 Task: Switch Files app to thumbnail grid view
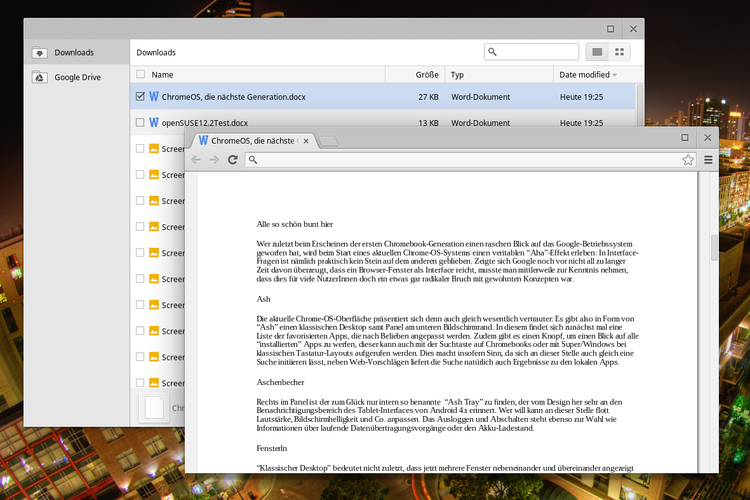click(x=620, y=52)
